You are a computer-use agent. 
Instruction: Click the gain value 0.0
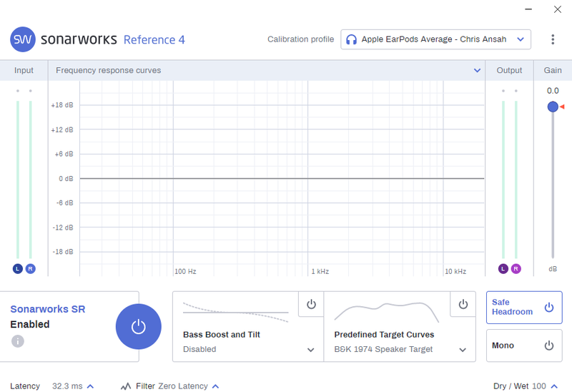553,91
